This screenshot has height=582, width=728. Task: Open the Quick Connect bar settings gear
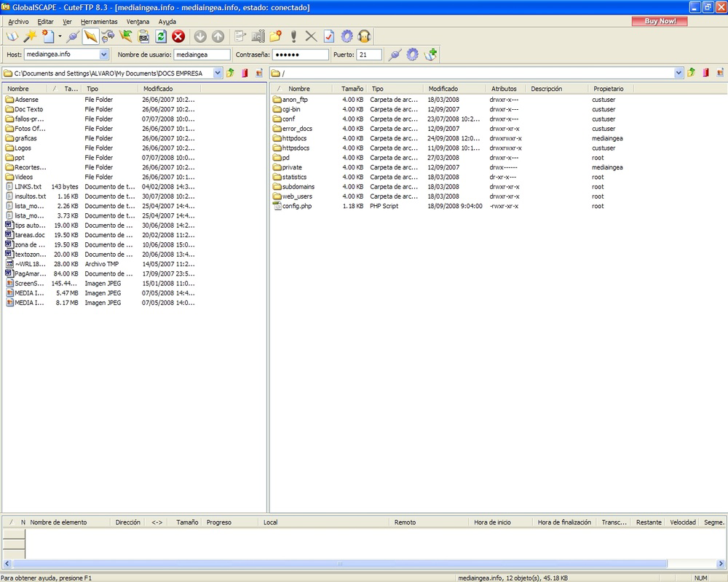click(x=412, y=55)
